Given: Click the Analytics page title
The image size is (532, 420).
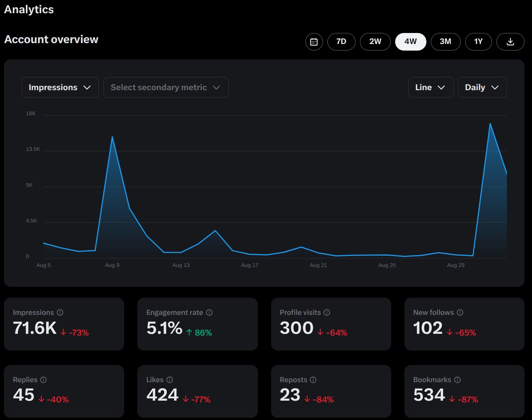Looking at the screenshot, I should 29,10.
